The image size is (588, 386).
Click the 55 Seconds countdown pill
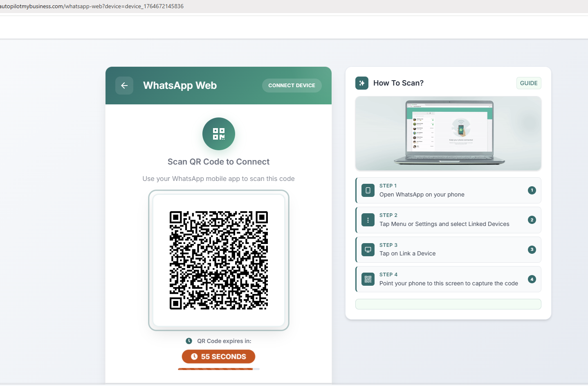(218, 357)
